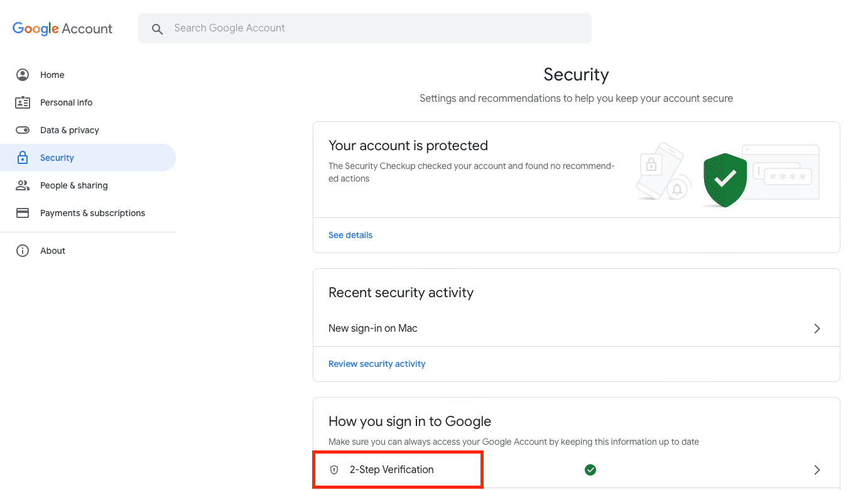Click Review security activity link
Screen dimensions: 868x490
[x=377, y=364]
